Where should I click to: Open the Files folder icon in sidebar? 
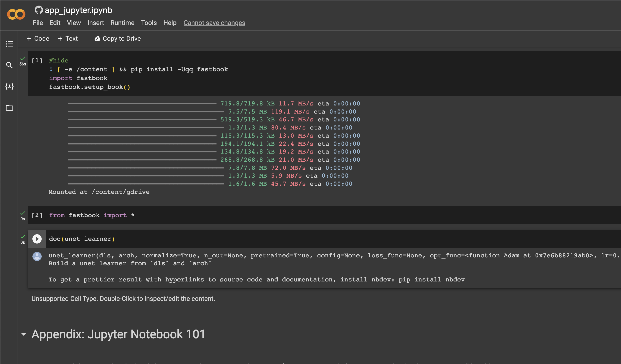pyautogui.click(x=9, y=108)
